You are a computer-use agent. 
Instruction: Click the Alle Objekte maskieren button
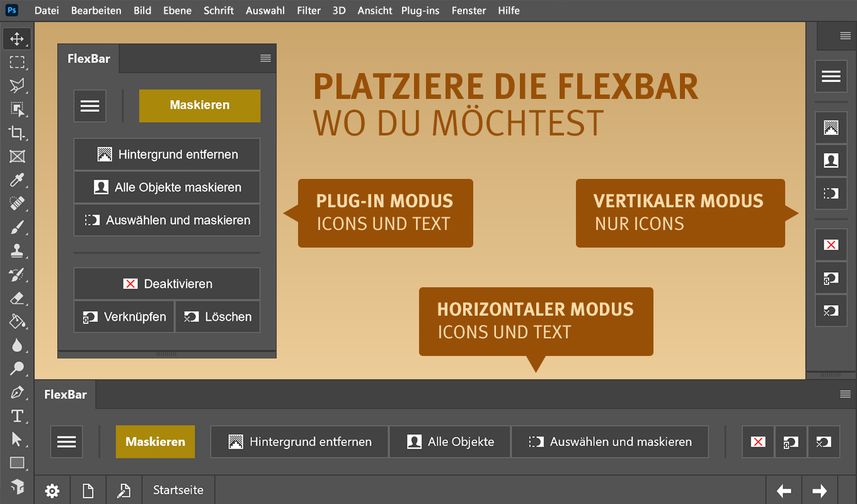pos(167,187)
